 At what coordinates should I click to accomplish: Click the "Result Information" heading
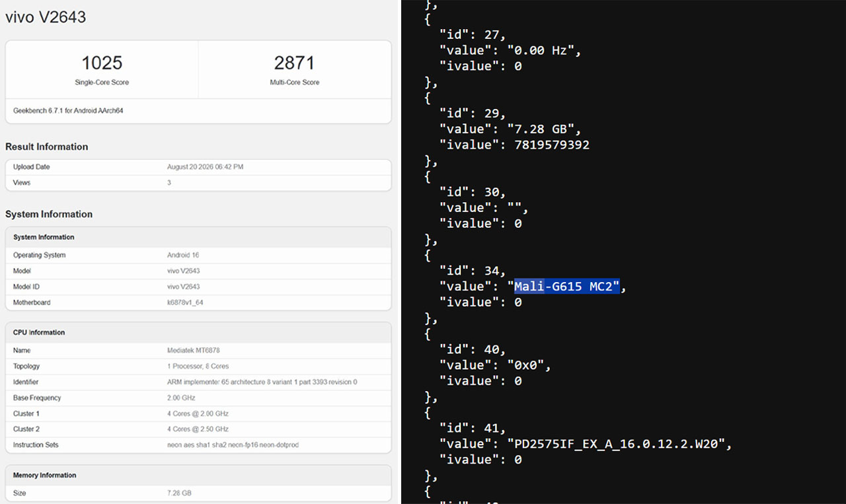(x=46, y=147)
